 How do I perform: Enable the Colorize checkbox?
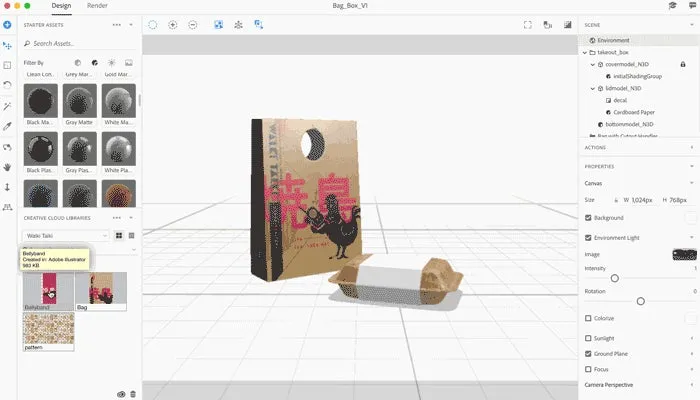click(x=588, y=318)
